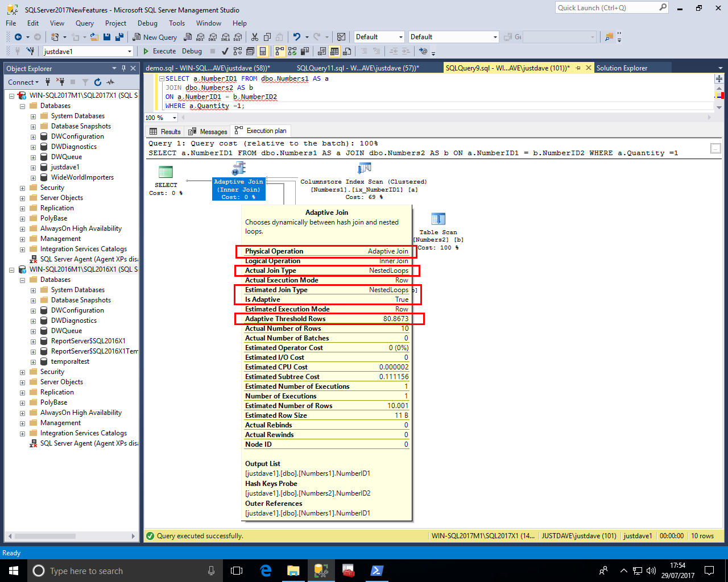
Task: Click the New Query toolbar button
Action: coord(155,37)
